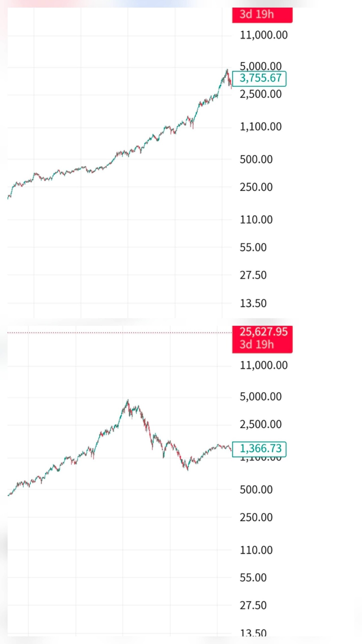The width and height of the screenshot is (362, 644).
Task: Click the top chart's 3d 19h countdown
Action: click(x=257, y=15)
